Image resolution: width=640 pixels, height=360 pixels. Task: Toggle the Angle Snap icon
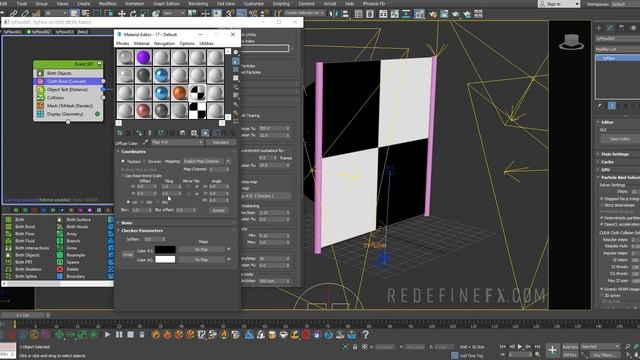point(241,13)
